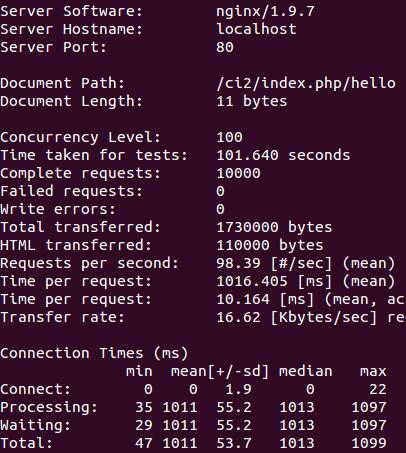The image size is (406, 453).
Task: Click the localhost hostname text
Action: [256, 29]
